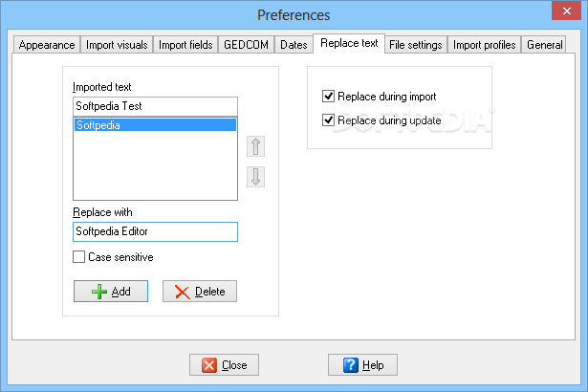
Task: Move selected entry up with arrow
Action: (255, 146)
